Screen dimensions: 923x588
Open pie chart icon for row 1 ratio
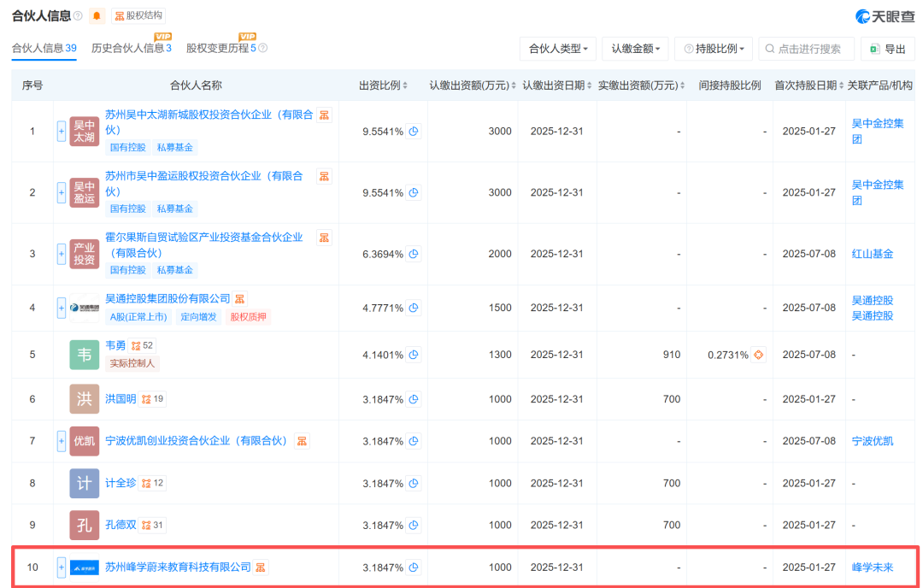point(414,132)
